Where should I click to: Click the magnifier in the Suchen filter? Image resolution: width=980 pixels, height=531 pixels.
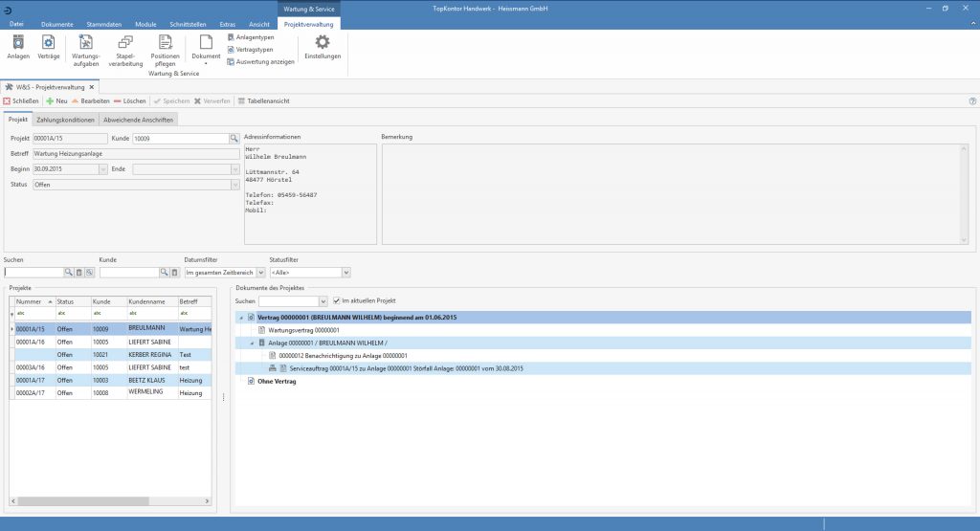69,273
